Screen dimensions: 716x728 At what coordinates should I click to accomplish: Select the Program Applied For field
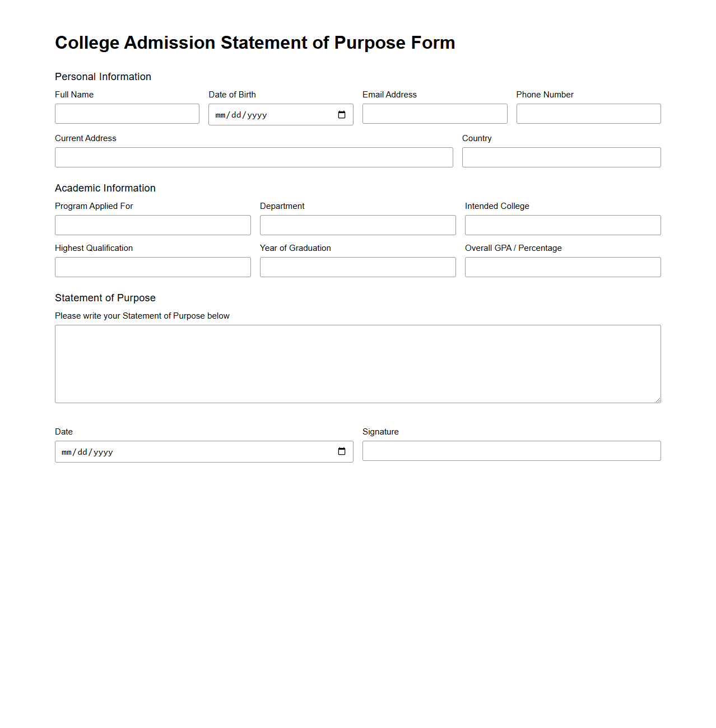(152, 225)
